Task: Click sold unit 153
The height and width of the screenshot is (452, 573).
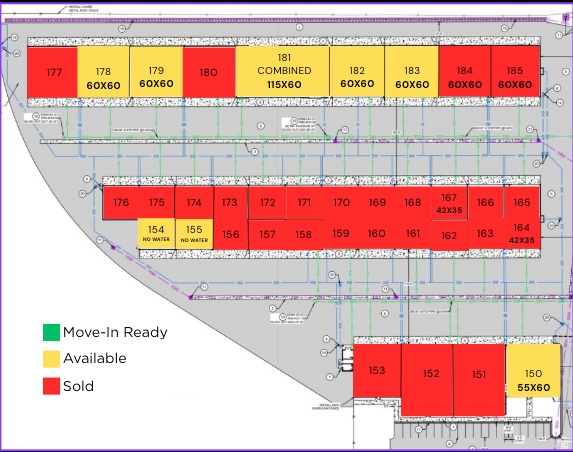Action: coord(377,371)
